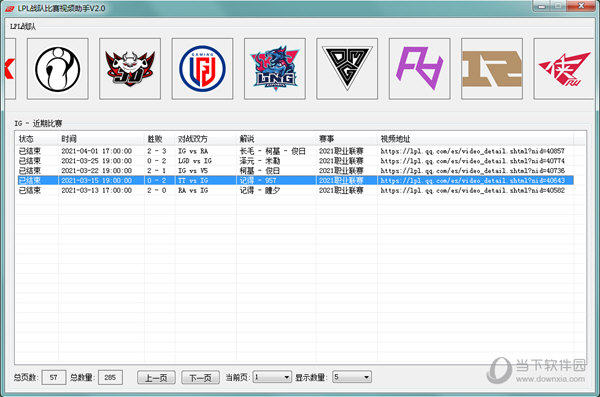600x397 pixels.
Task: Click the video URL ending in 40643
Action: tap(473, 180)
